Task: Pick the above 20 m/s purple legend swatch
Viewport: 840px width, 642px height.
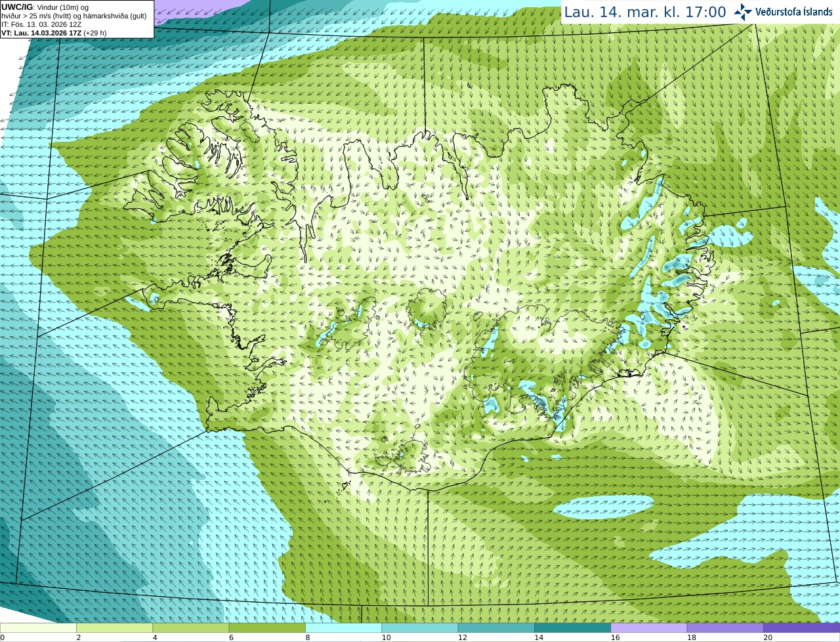Action: [x=801, y=628]
